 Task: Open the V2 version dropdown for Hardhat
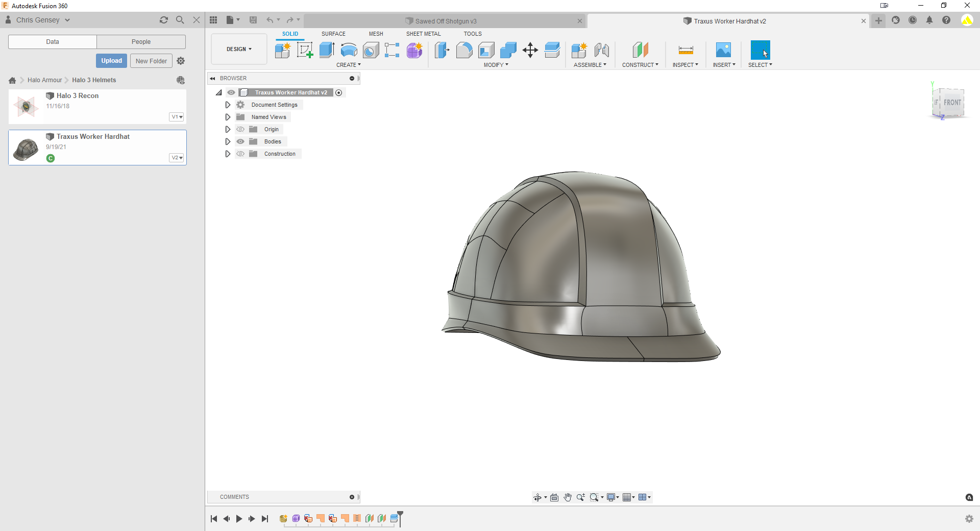tap(177, 158)
